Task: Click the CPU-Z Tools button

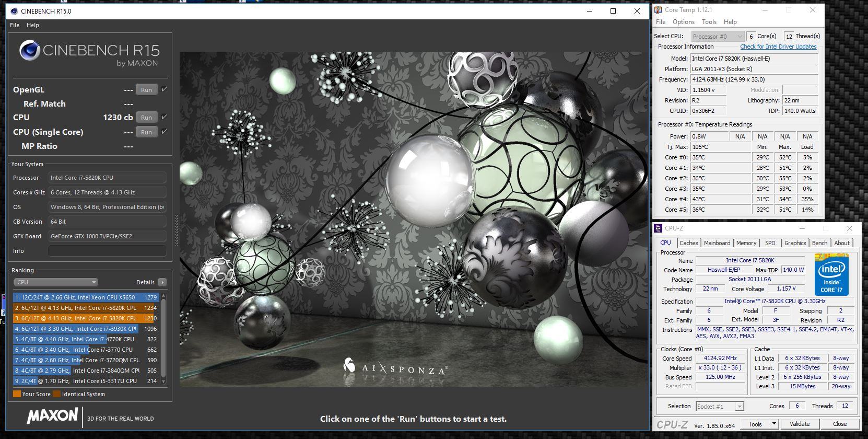Action: (x=755, y=424)
